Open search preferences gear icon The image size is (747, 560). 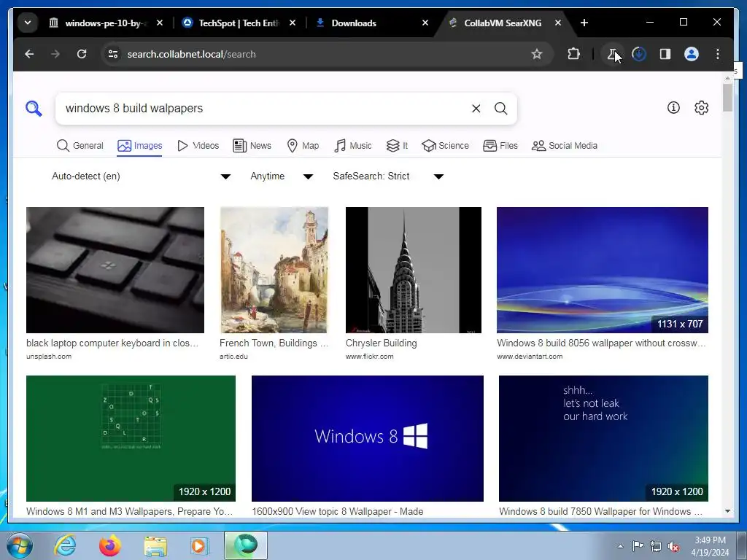tap(701, 108)
